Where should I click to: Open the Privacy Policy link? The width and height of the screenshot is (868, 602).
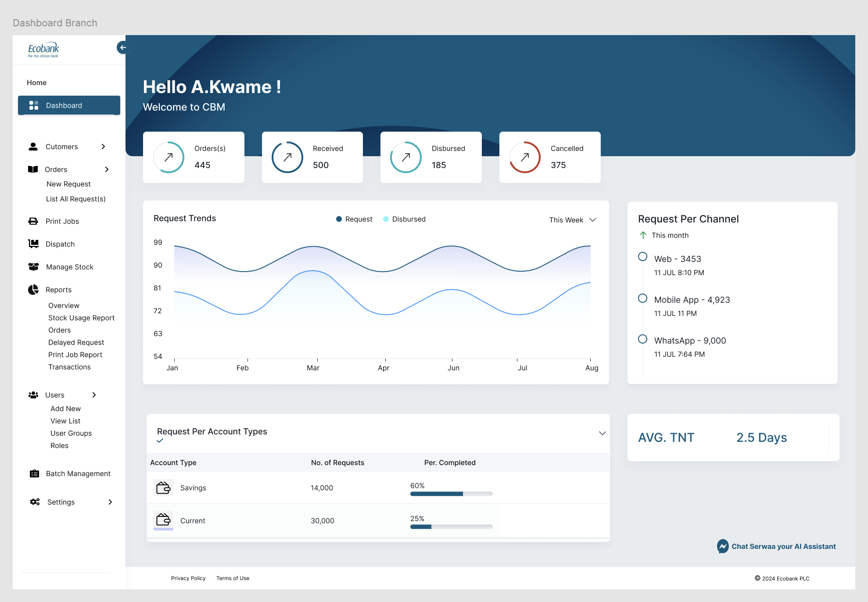click(x=188, y=578)
